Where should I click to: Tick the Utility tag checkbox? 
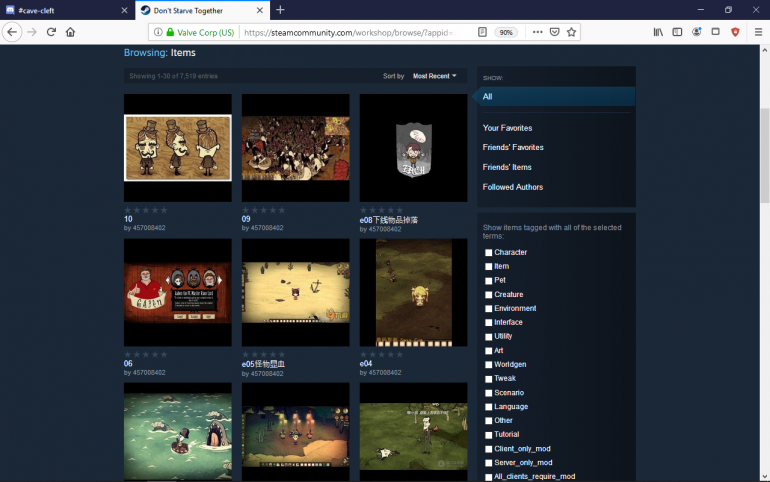489,337
